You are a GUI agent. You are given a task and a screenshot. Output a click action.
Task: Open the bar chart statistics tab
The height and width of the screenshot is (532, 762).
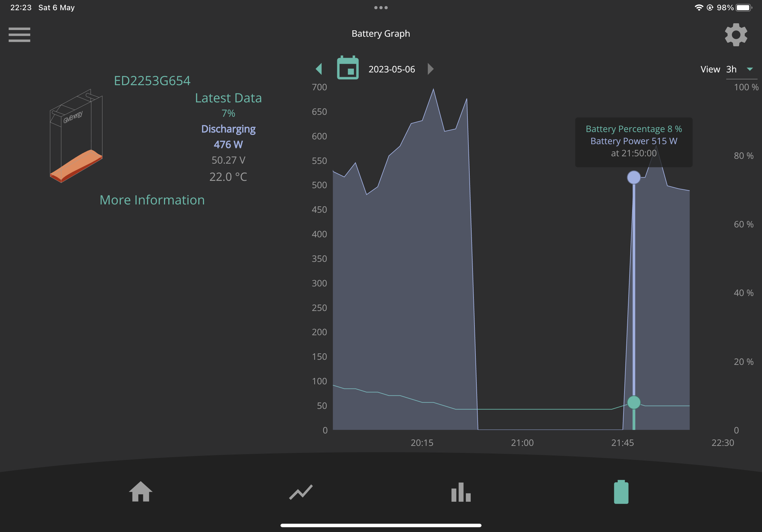coord(461,492)
